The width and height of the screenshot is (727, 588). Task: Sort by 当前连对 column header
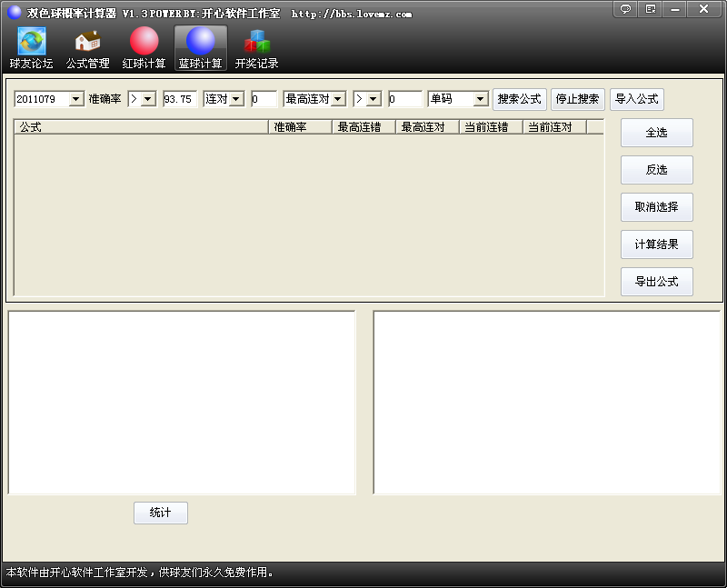click(554, 127)
